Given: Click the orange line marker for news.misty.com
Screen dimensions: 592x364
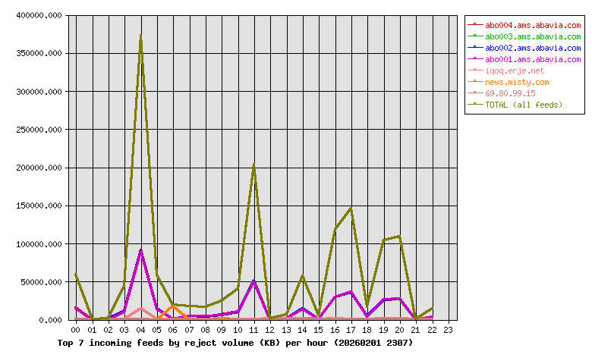Looking at the screenshot, I should [x=475, y=81].
